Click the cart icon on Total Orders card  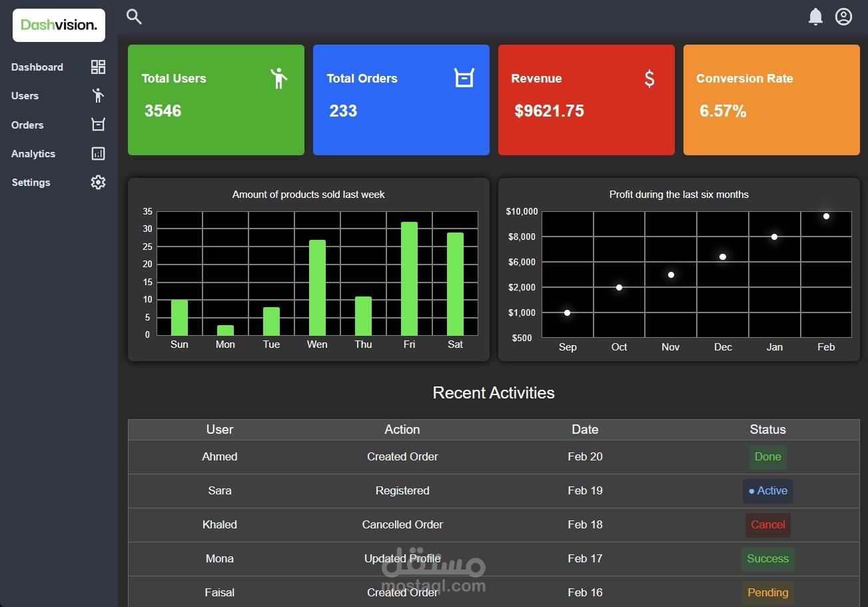click(464, 77)
